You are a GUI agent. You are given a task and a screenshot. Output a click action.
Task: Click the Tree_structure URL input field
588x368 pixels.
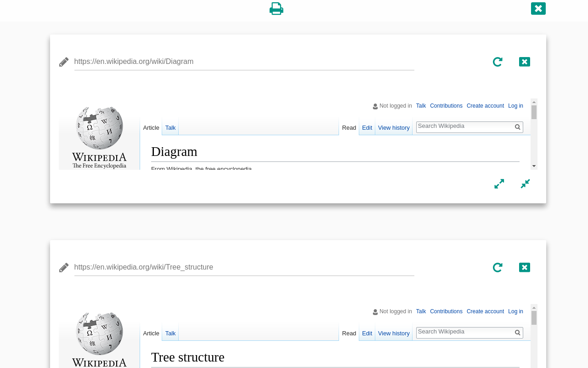point(244,267)
